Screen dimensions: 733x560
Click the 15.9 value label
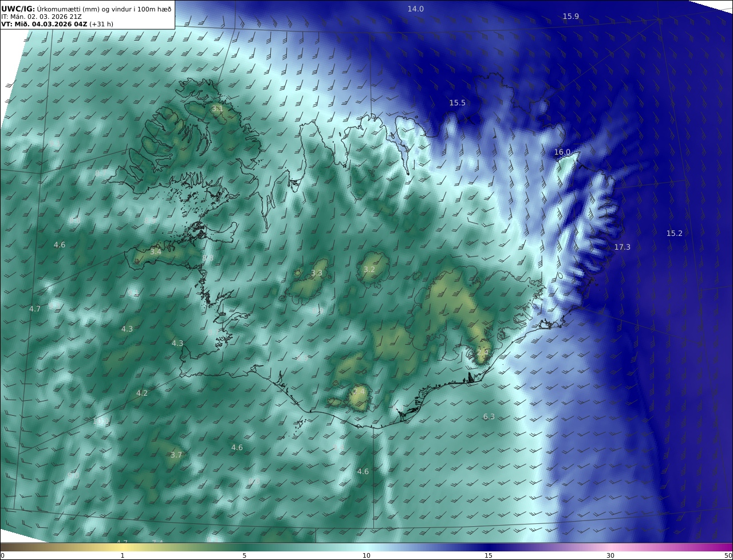[571, 16]
